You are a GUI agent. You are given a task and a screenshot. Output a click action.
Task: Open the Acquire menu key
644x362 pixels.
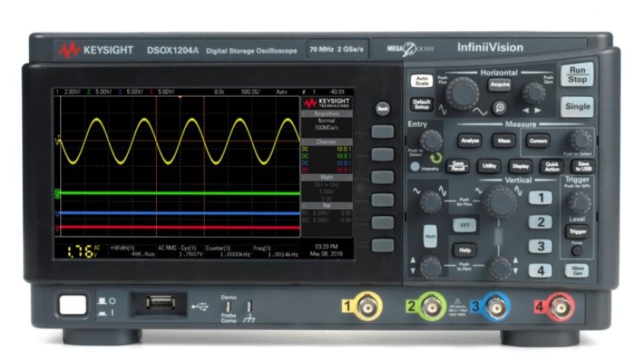500,84
